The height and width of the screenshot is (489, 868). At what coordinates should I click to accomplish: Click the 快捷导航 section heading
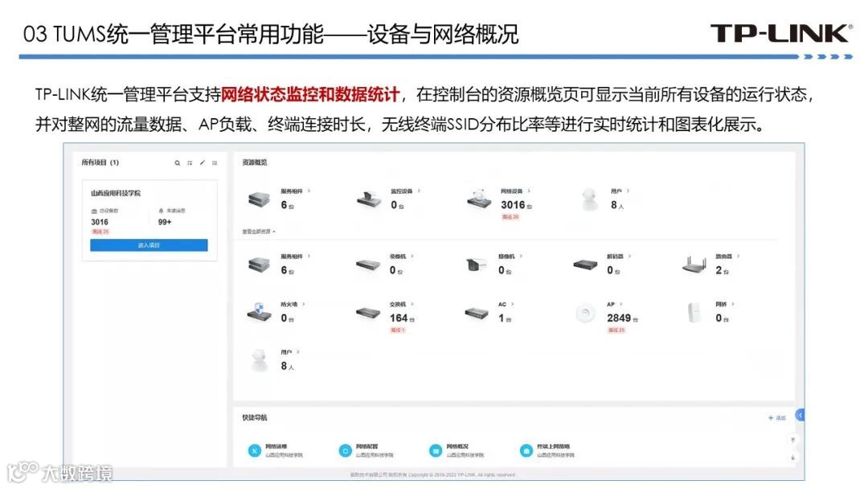[255, 417]
